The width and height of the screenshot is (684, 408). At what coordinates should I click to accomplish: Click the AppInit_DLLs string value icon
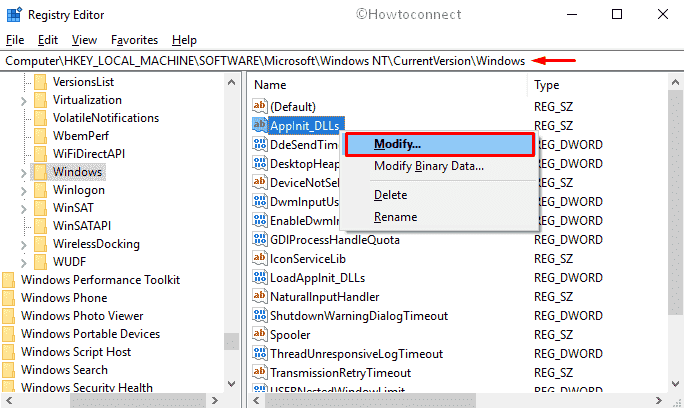click(260, 125)
